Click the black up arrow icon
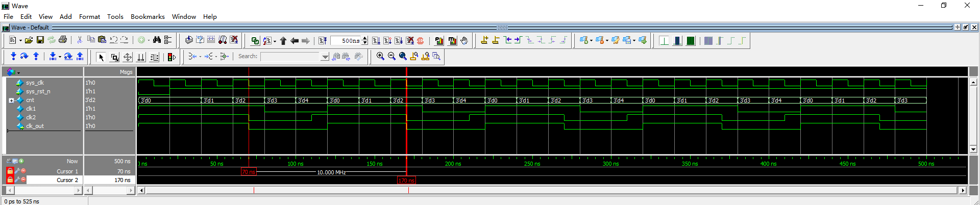 pyautogui.click(x=283, y=41)
